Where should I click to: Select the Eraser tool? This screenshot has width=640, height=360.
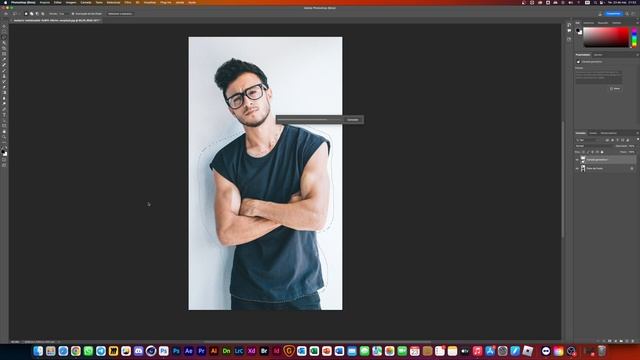pyautogui.click(x=4, y=87)
